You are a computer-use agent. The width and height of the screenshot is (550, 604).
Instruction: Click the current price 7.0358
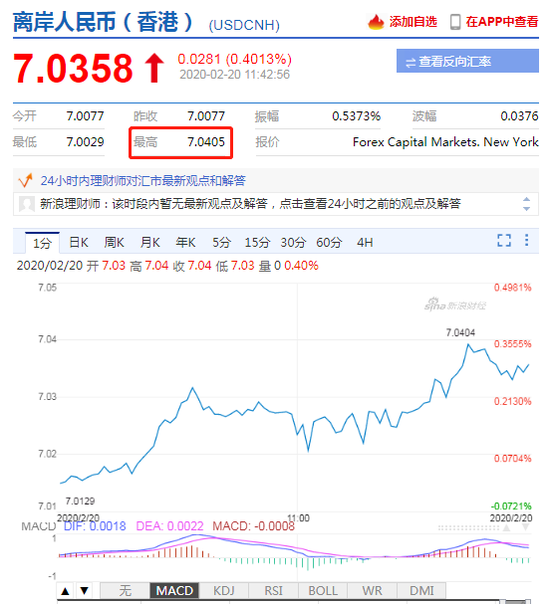[x=73, y=69]
